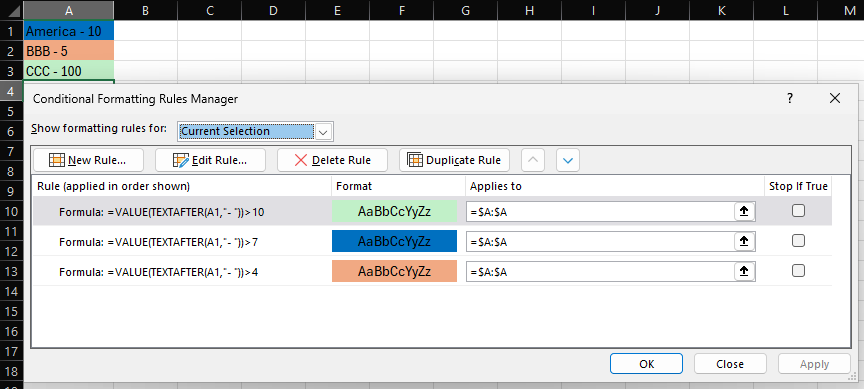
Task: Select column H header
Action: click(x=529, y=10)
